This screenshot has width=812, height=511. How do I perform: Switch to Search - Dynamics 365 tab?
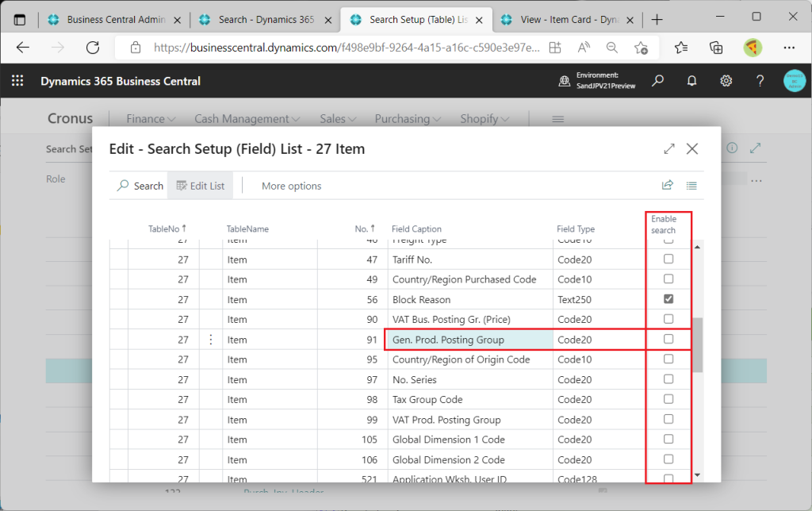pos(266,20)
